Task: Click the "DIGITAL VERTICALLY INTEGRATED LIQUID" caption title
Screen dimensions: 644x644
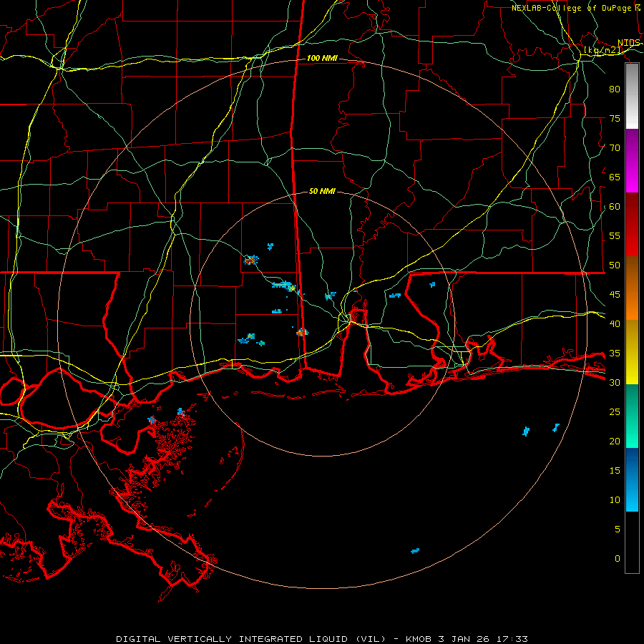Action: coord(233,639)
